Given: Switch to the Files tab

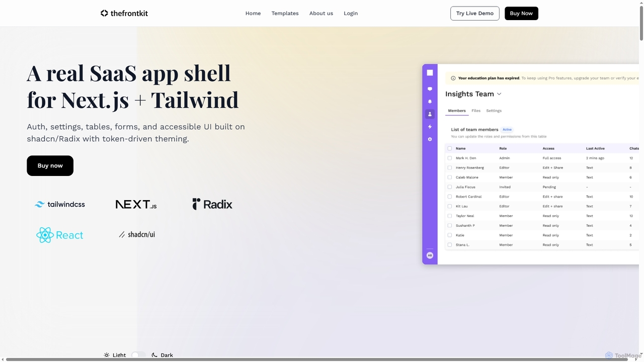Looking at the screenshot, I should click(476, 111).
